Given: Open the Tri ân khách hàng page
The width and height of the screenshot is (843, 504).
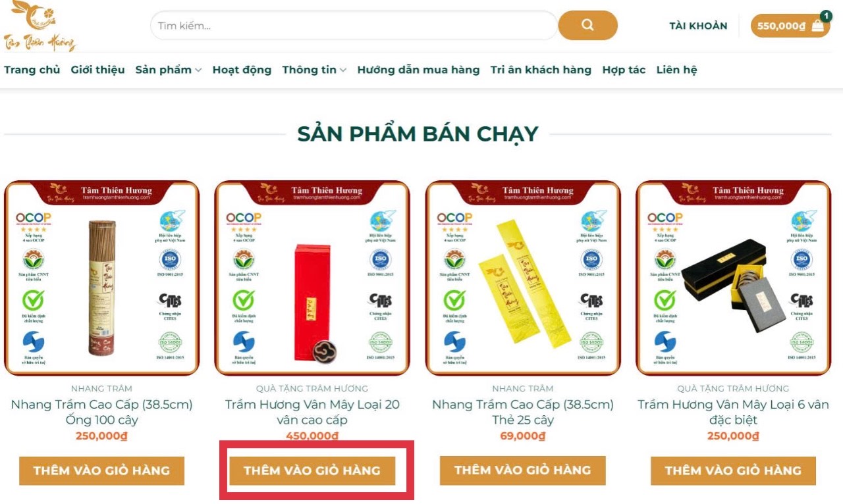Looking at the screenshot, I should coord(541,70).
